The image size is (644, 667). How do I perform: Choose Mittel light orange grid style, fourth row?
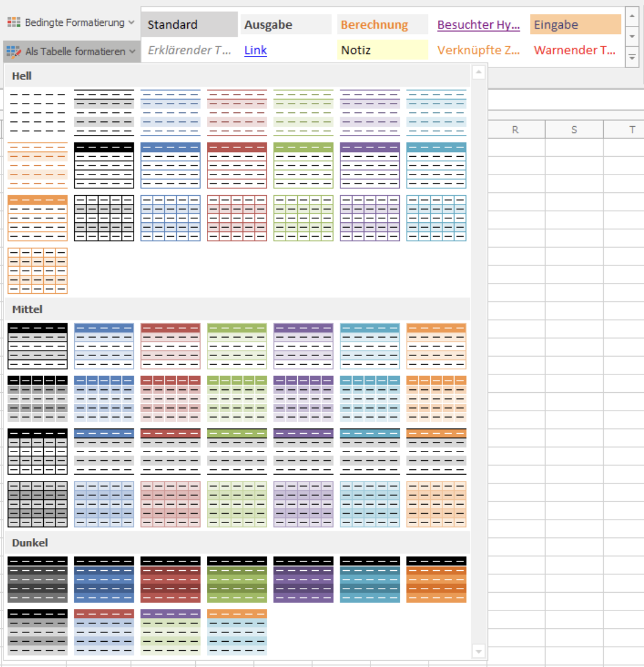pos(437,505)
